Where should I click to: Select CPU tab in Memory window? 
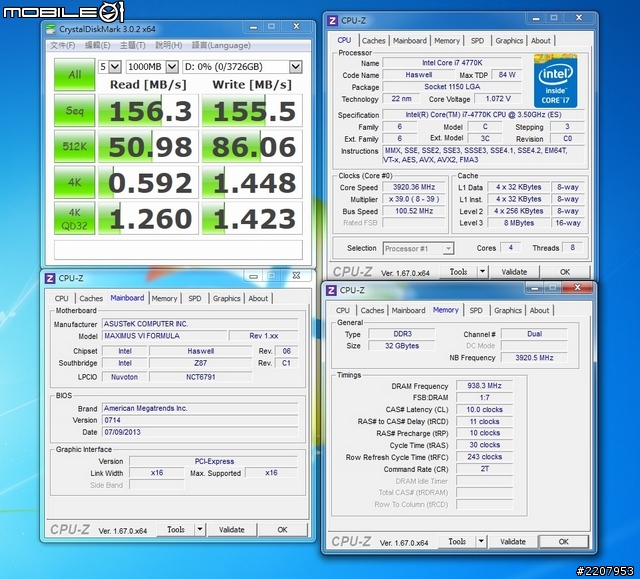[x=343, y=311]
